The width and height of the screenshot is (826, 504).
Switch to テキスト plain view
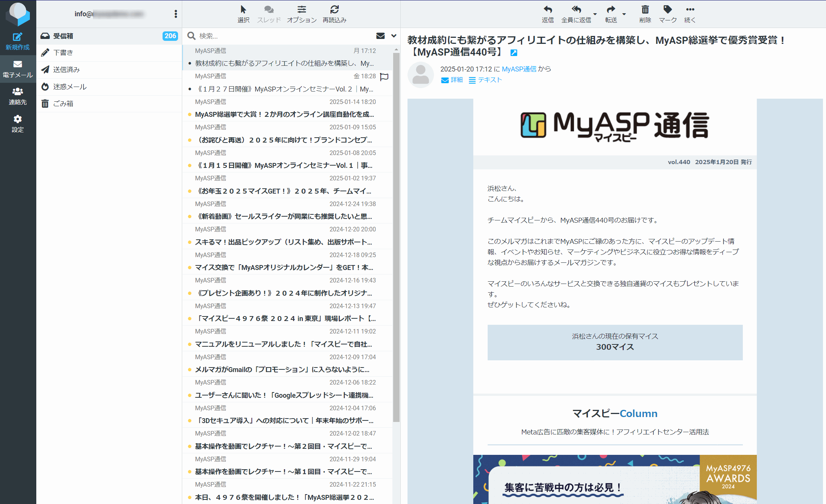coord(485,80)
